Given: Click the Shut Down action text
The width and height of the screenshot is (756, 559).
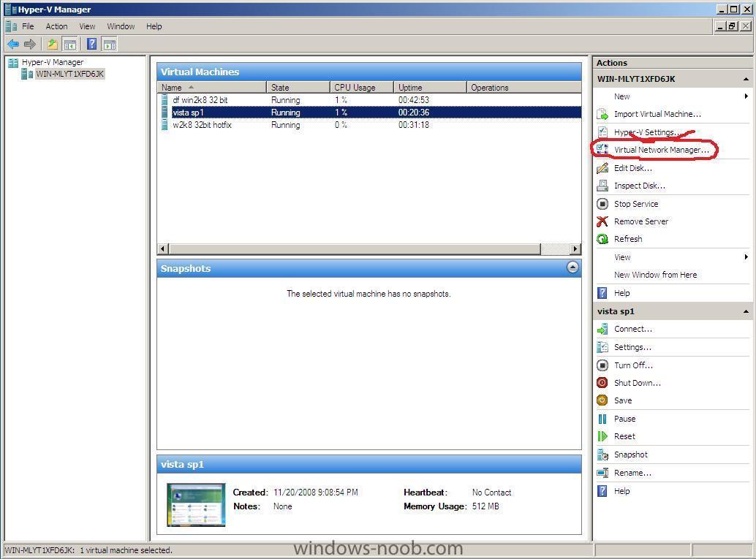Looking at the screenshot, I should click(638, 383).
